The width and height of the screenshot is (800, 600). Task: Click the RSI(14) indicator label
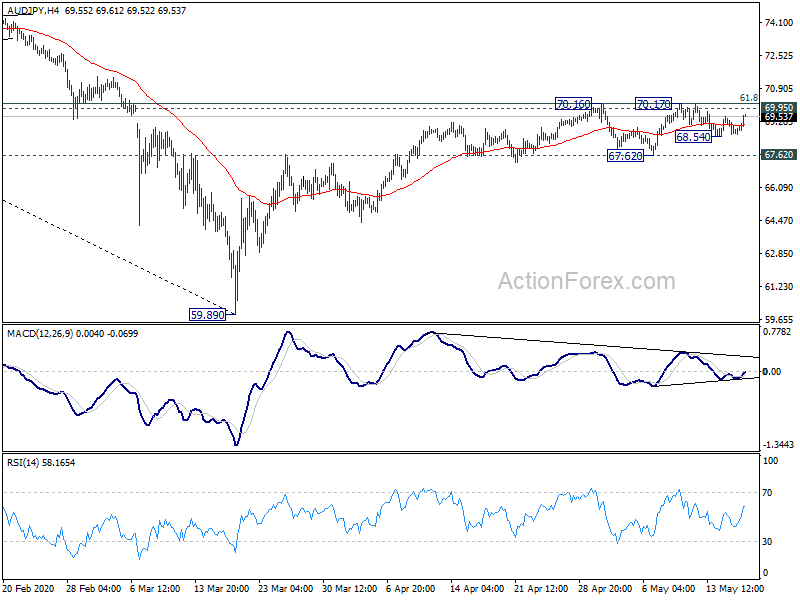click(22, 463)
